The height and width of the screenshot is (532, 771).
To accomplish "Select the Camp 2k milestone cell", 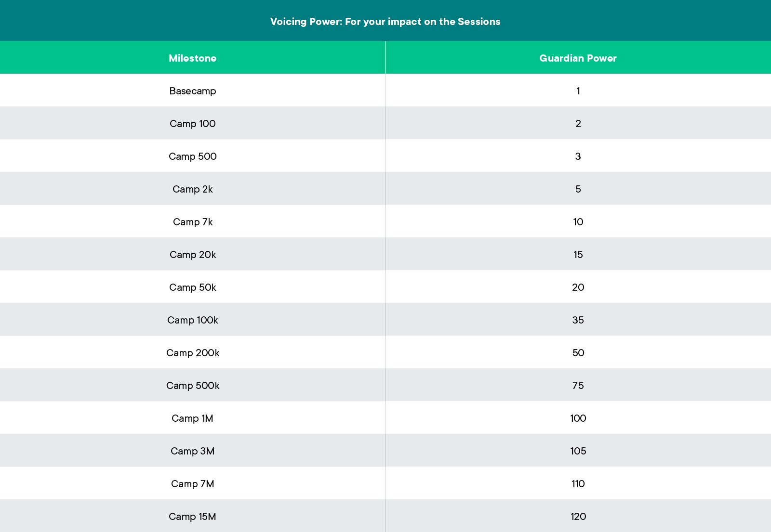I will pyautogui.click(x=192, y=189).
